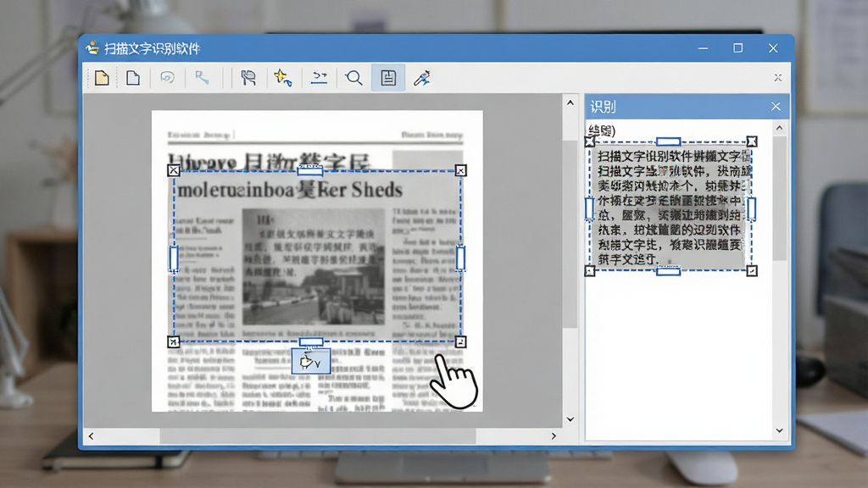
Task: Click the 识别 panel header
Action: point(687,106)
